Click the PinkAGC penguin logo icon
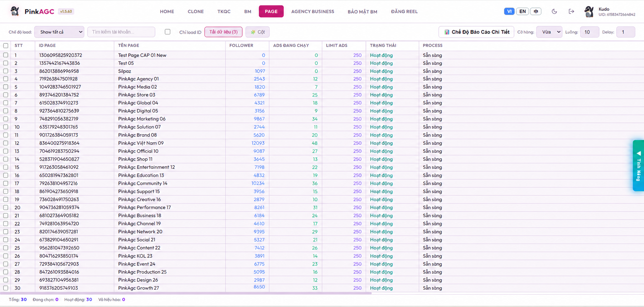The height and width of the screenshot is (307, 644). [x=15, y=11]
